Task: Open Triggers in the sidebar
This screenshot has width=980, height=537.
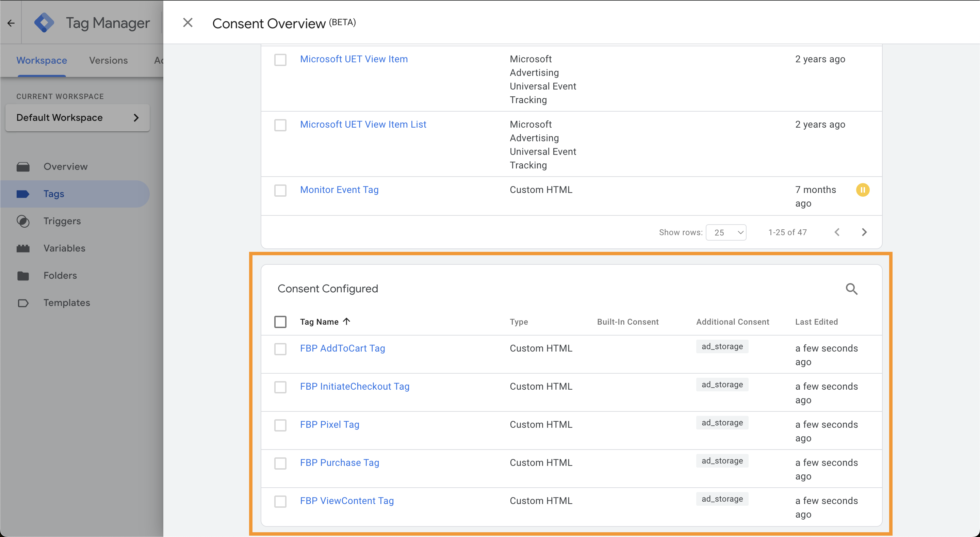Action: point(62,221)
